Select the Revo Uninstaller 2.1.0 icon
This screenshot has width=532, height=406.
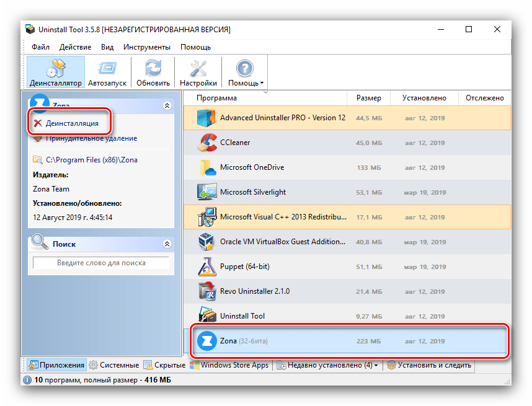point(207,291)
